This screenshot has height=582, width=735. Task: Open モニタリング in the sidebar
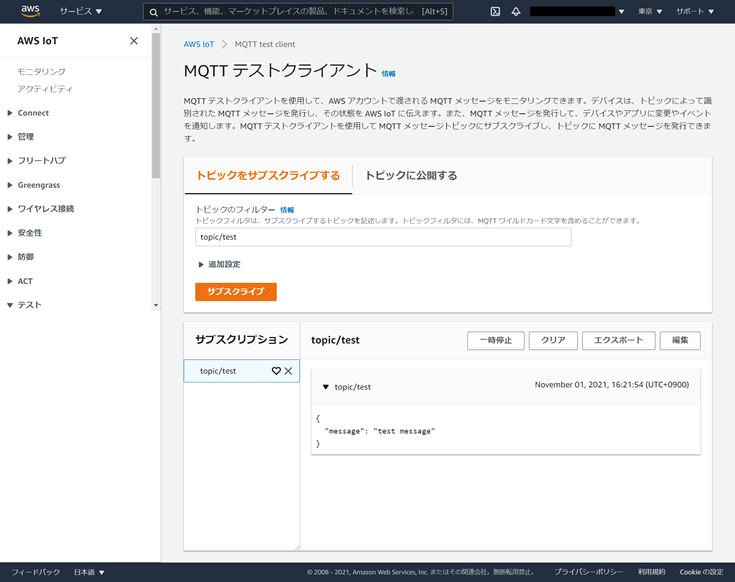pos(41,71)
